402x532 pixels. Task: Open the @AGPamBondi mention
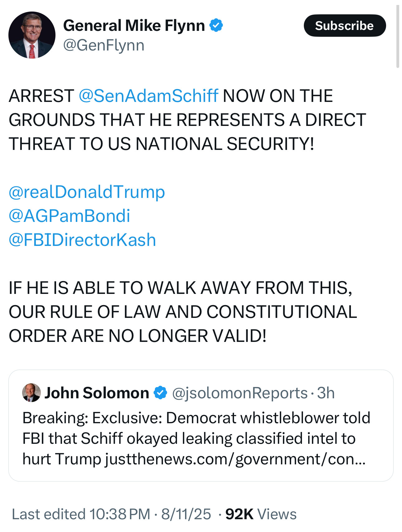[69, 216]
